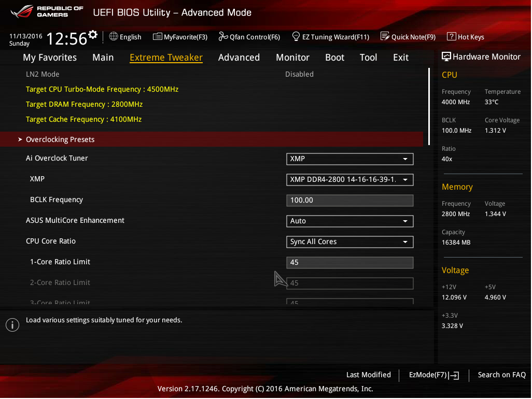Switch to EzMode(F7)
532x399 pixels.
pyautogui.click(x=434, y=375)
